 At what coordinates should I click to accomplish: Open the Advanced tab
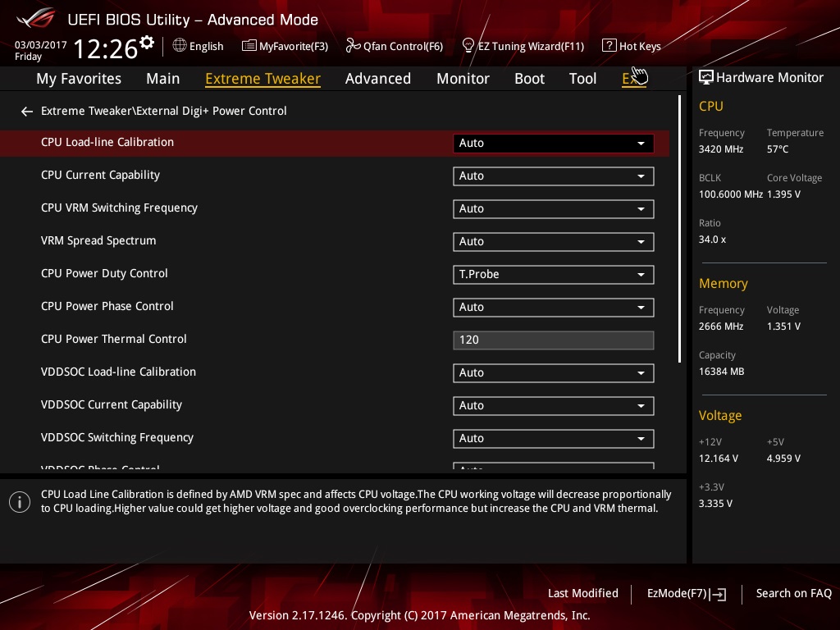(x=377, y=79)
